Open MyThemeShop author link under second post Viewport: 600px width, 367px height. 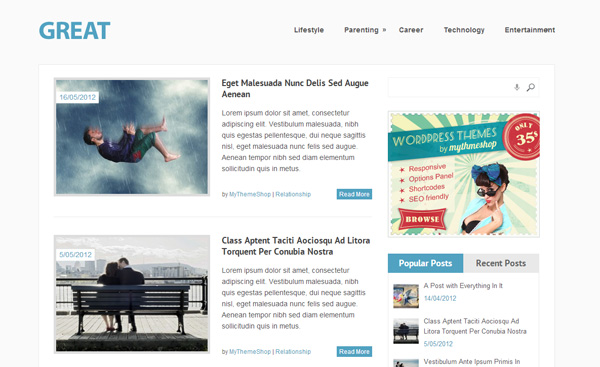[x=250, y=352]
